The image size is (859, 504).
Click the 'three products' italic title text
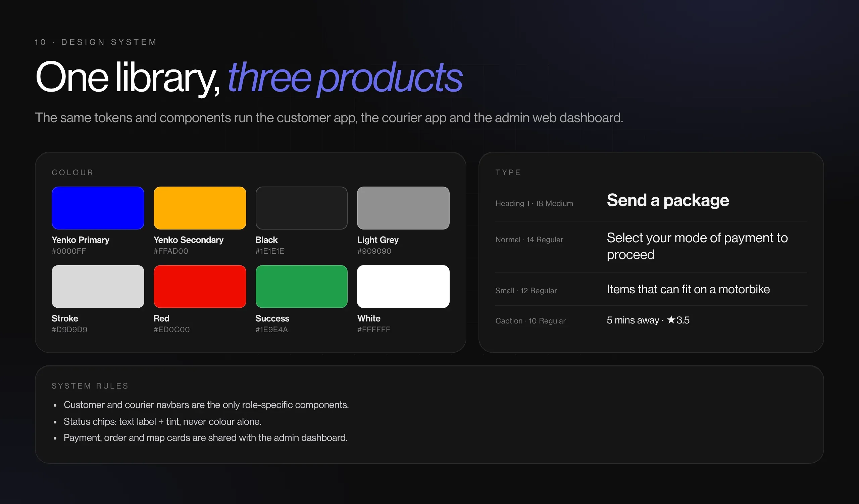point(345,78)
